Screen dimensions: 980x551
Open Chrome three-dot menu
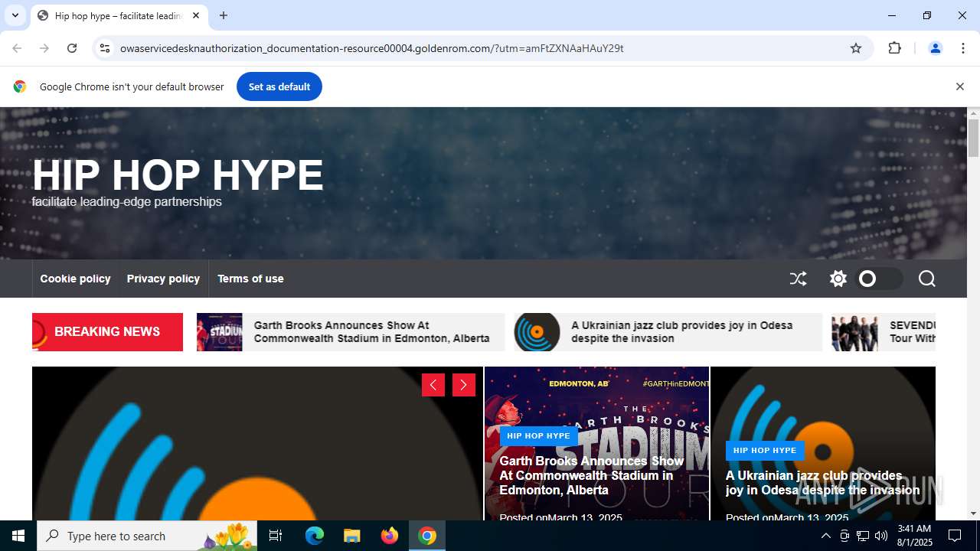(963, 48)
